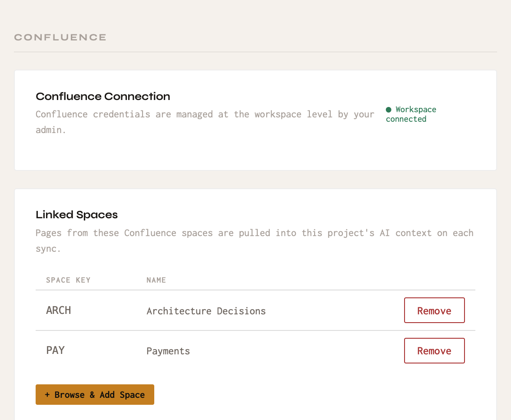Screen dimensions: 511x420
Task: Click the Payments name cell
Action: [168, 351]
